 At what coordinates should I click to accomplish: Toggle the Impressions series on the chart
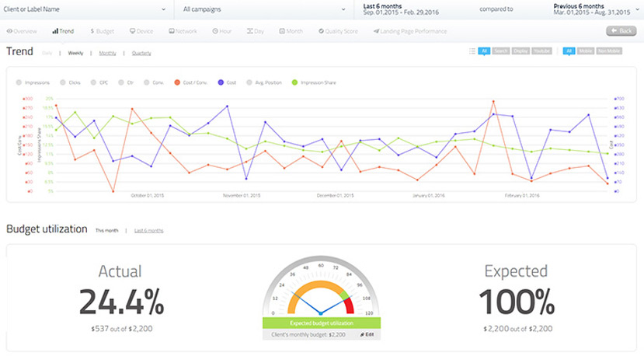[x=33, y=82]
